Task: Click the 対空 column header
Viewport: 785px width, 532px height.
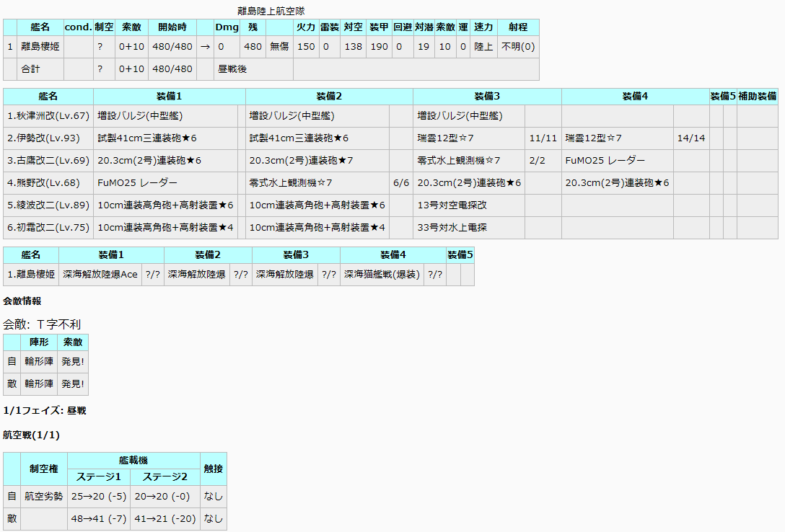Action: [353, 27]
